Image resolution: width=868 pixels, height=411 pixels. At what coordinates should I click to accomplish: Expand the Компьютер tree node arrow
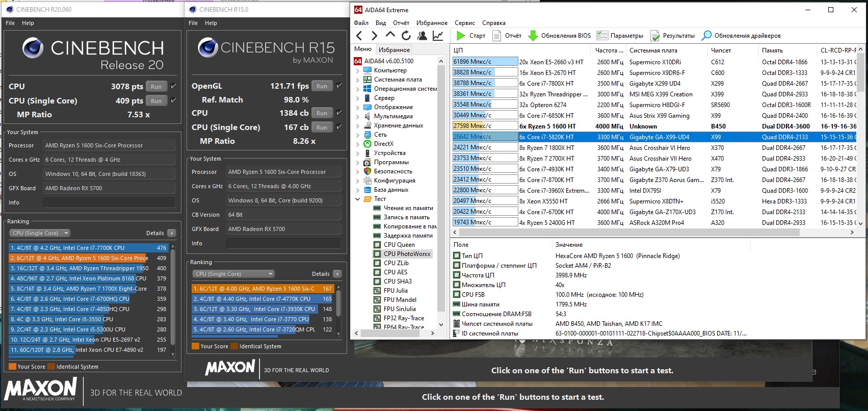357,70
